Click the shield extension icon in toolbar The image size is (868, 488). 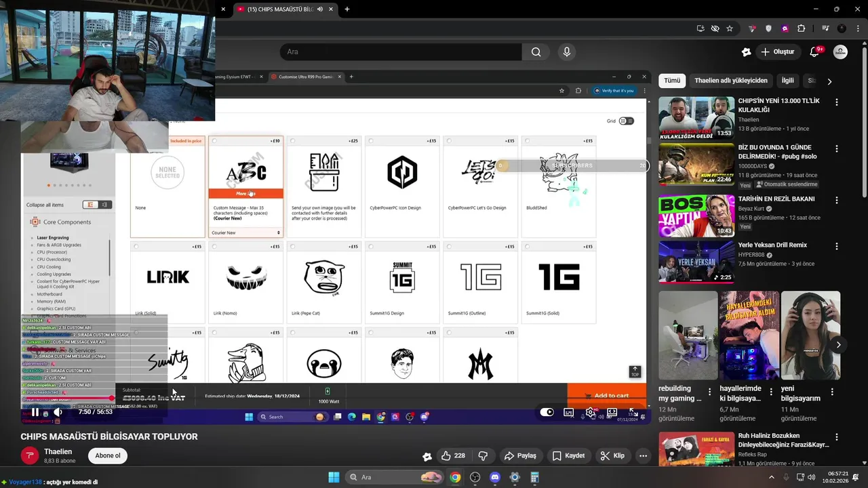click(x=768, y=28)
